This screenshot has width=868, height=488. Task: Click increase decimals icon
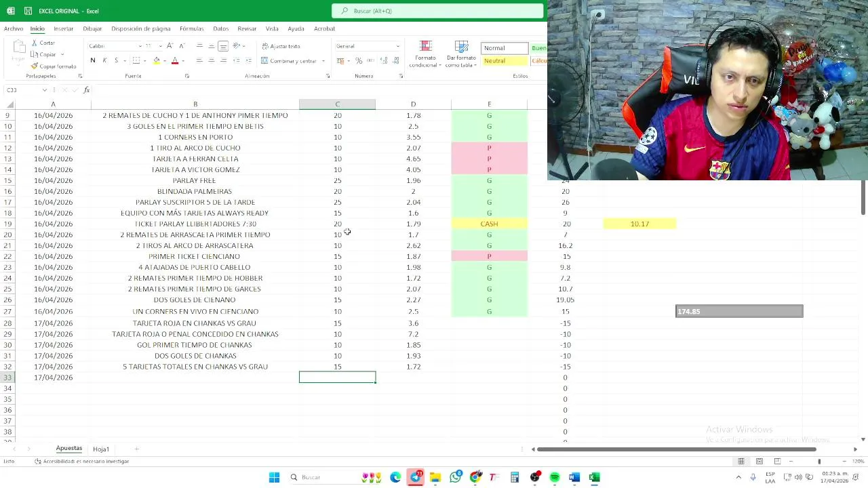[x=383, y=60]
